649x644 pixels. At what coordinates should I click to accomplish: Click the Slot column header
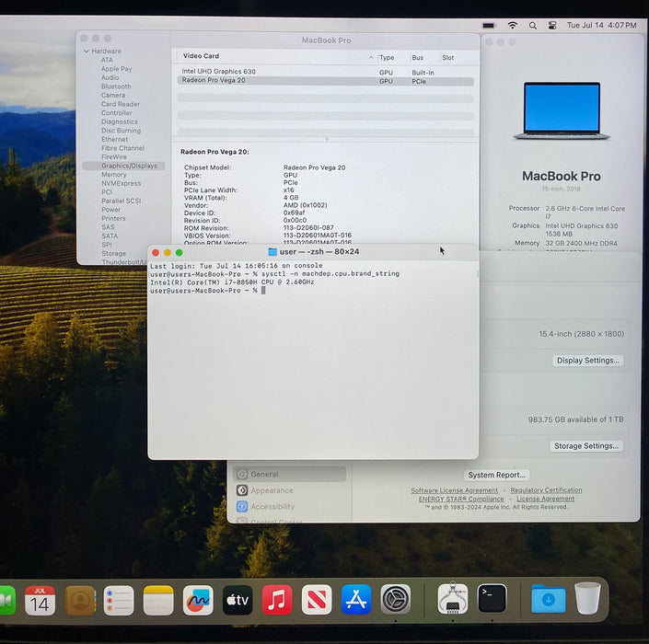pos(447,57)
